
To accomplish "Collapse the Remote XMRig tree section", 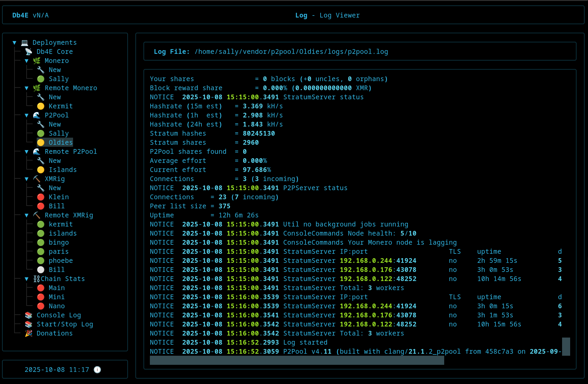I will tap(27, 215).
